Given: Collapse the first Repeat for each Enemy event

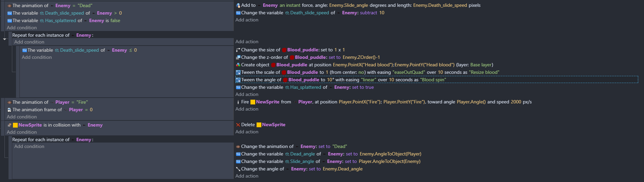Looking at the screenshot, I should 4,39.
